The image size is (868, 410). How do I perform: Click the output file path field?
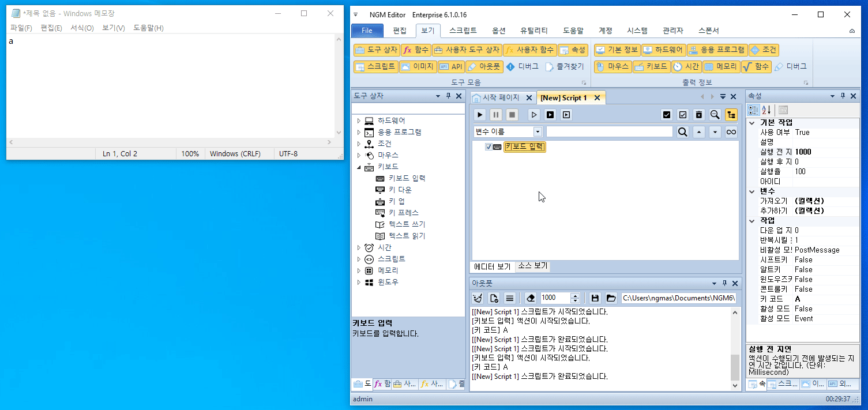point(678,298)
